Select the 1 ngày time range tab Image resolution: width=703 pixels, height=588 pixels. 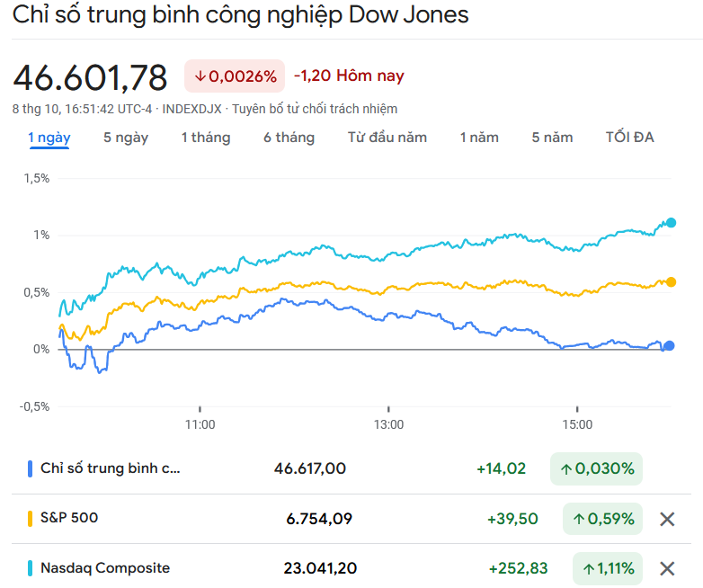point(49,138)
